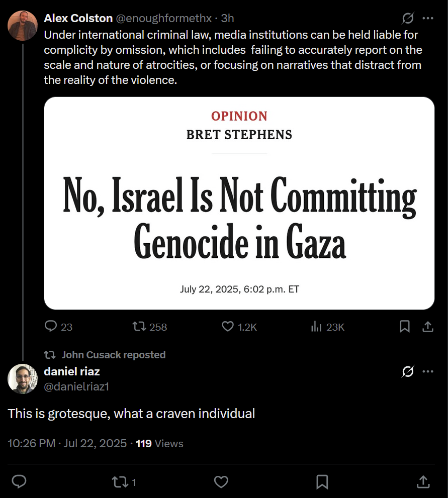Image resolution: width=448 pixels, height=498 pixels.
Task: View analytics showing 23K views
Action: pos(328,327)
